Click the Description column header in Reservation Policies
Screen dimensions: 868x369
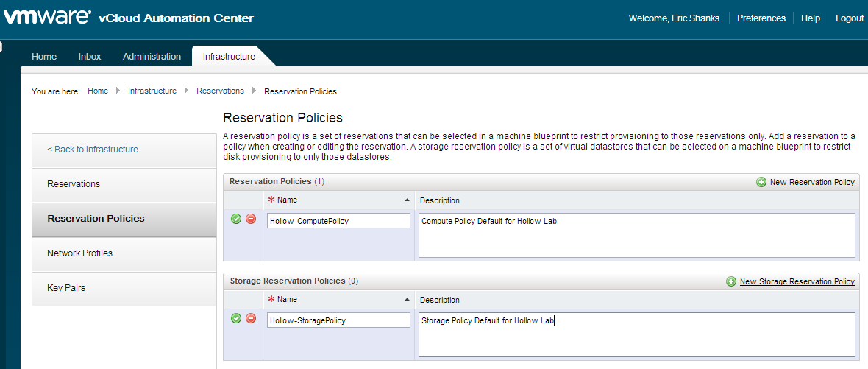[440, 200]
